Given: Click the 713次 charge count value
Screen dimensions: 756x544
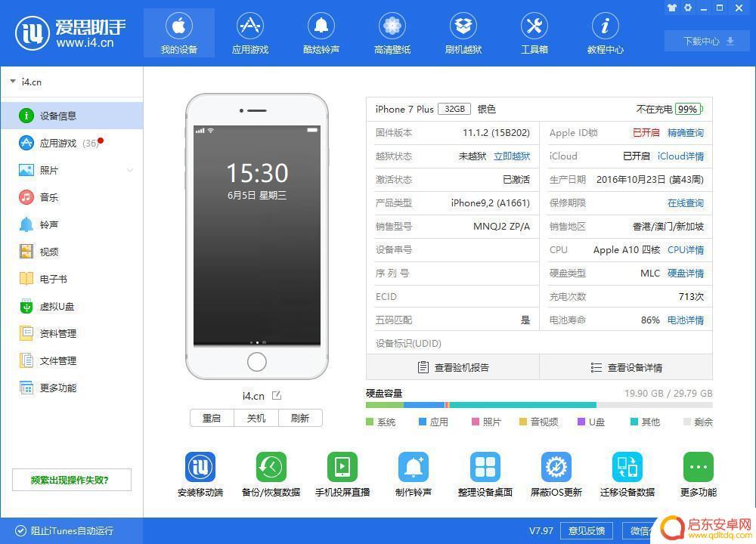Looking at the screenshot, I should point(691,297).
